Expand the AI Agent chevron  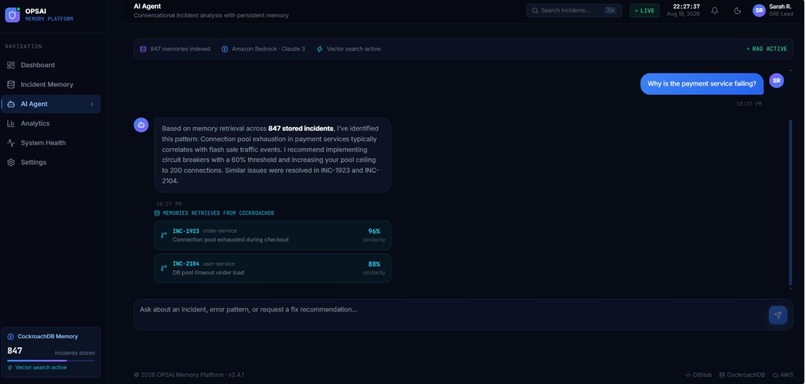(x=92, y=104)
